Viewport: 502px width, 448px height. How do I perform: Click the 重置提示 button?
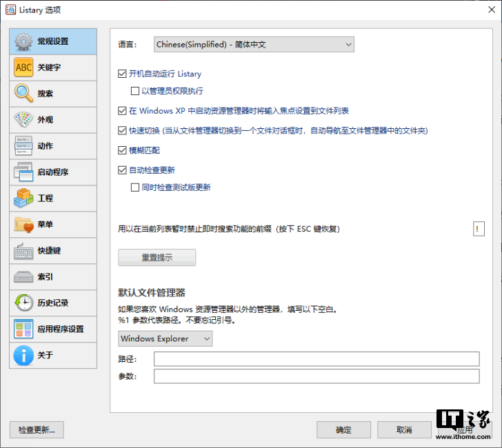(x=157, y=258)
